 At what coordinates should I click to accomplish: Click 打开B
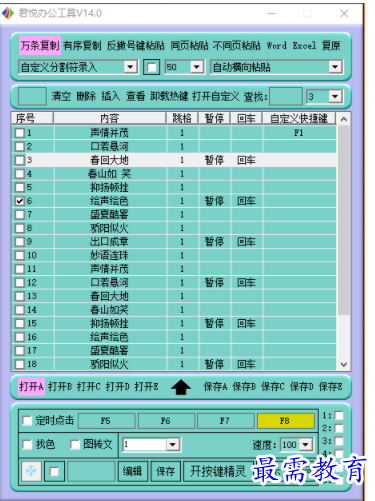[x=60, y=387]
